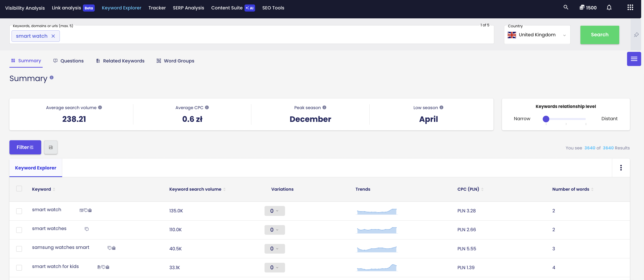Open Visibility Analysis menu

25,8
